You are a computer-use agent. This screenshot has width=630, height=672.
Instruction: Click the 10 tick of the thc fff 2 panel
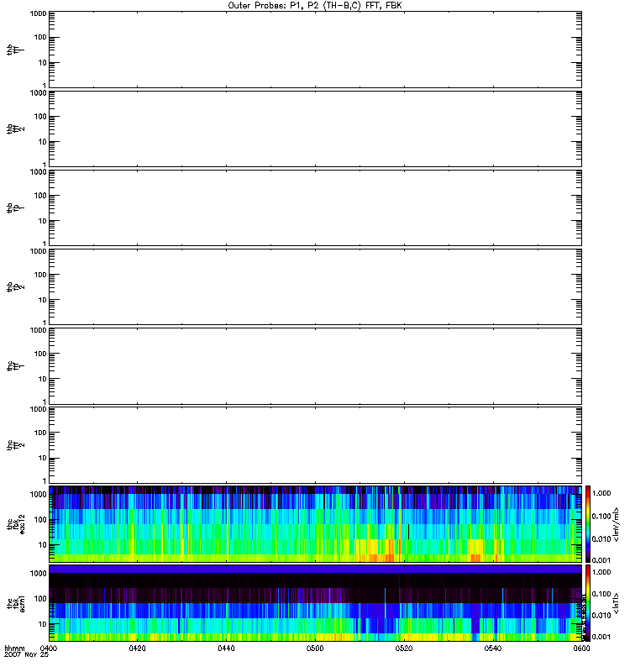pyautogui.click(x=43, y=458)
